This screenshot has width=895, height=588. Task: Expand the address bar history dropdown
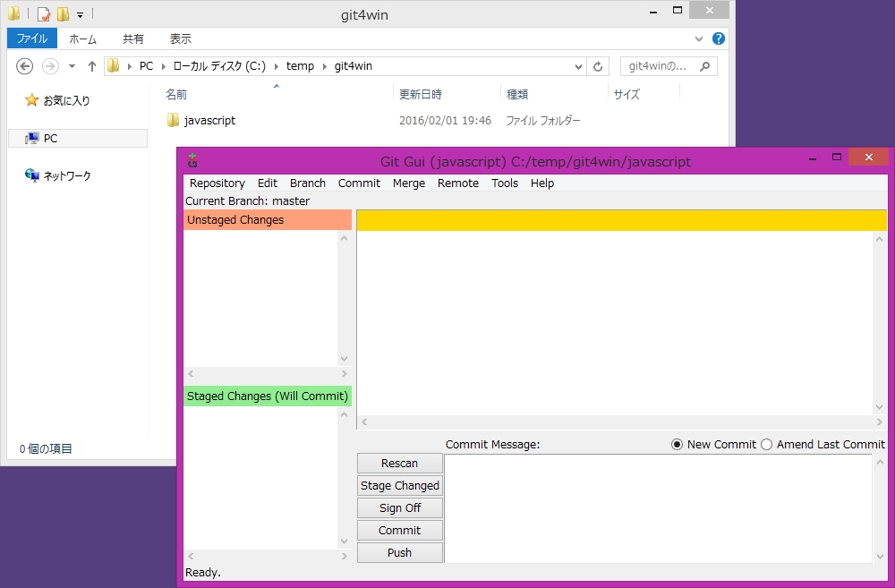[x=578, y=66]
